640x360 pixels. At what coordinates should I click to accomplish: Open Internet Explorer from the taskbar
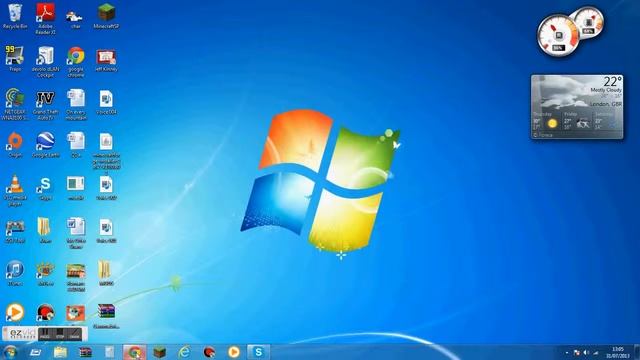click(184, 352)
